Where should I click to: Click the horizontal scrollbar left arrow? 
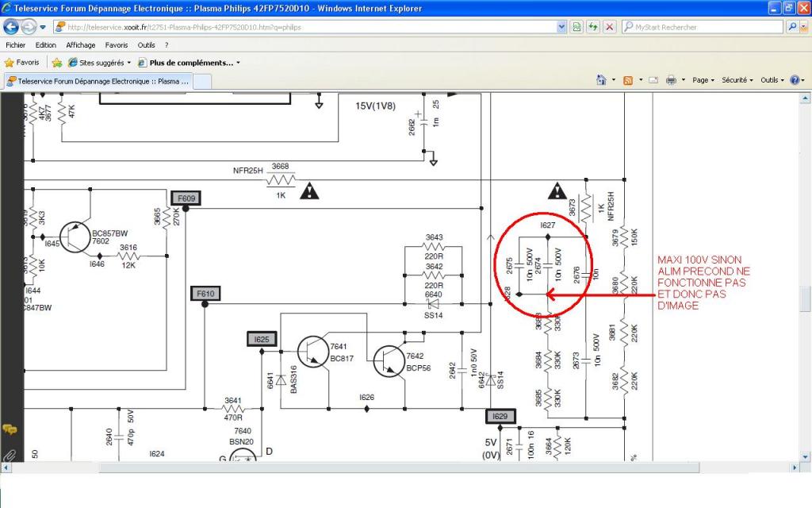click(x=6, y=468)
